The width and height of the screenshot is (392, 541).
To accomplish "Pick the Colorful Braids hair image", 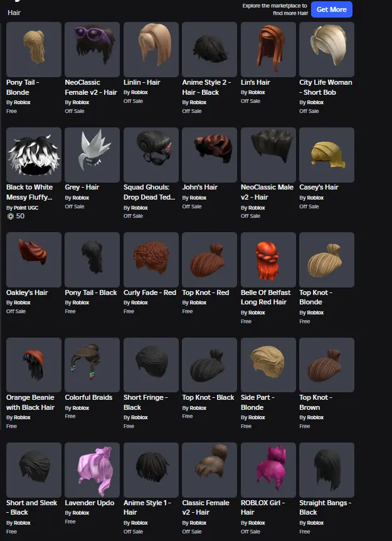I will [x=92, y=365].
